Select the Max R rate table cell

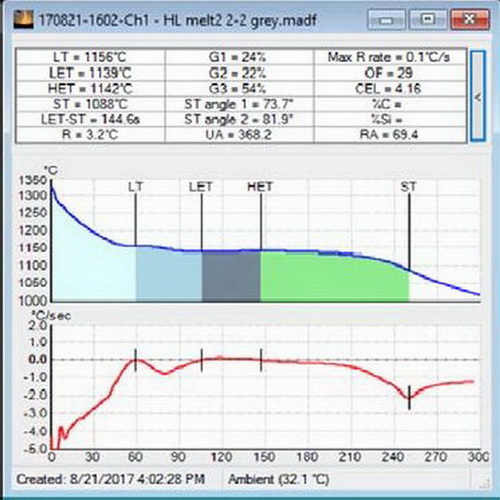(389, 57)
